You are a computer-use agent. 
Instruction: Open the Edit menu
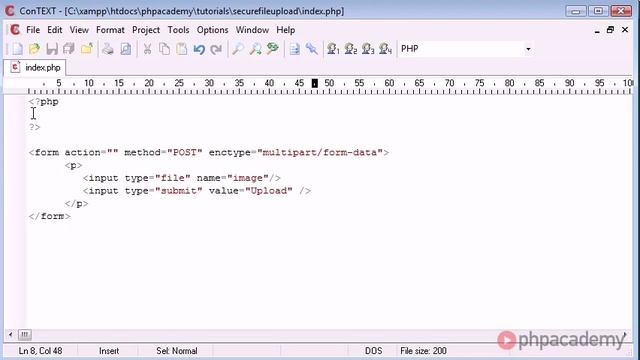pos(55,30)
